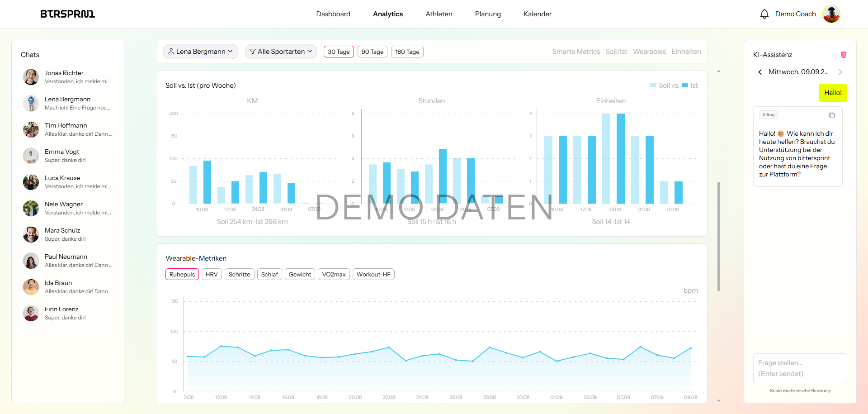Show Ruhepuls wearable metric

coord(182,274)
